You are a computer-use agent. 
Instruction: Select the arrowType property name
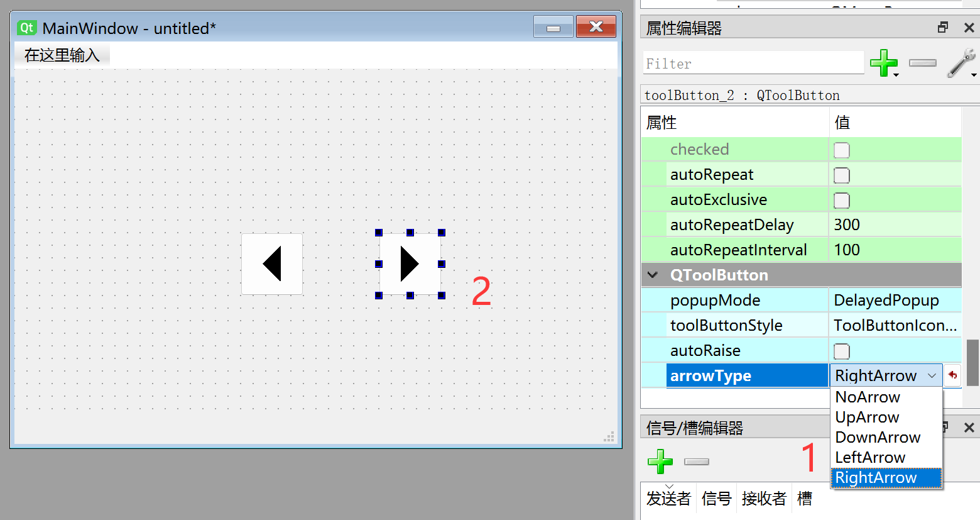[x=747, y=375]
